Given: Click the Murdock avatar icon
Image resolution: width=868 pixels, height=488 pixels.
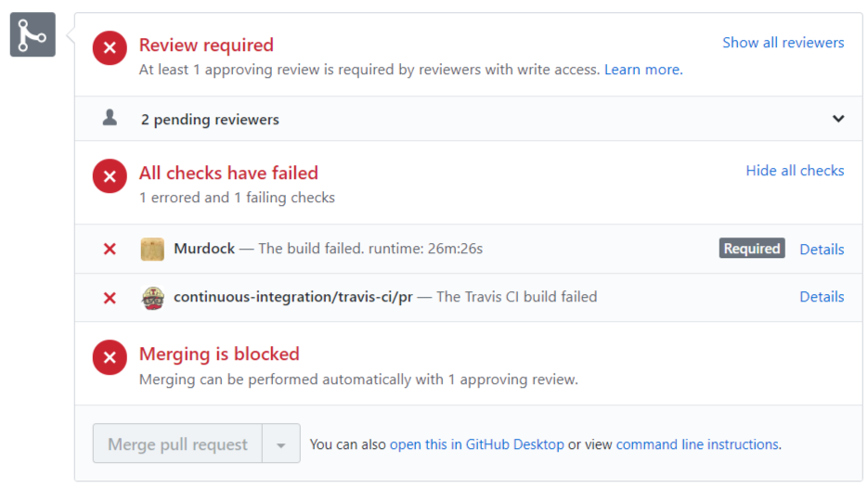Looking at the screenshot, I should [152, 249].
